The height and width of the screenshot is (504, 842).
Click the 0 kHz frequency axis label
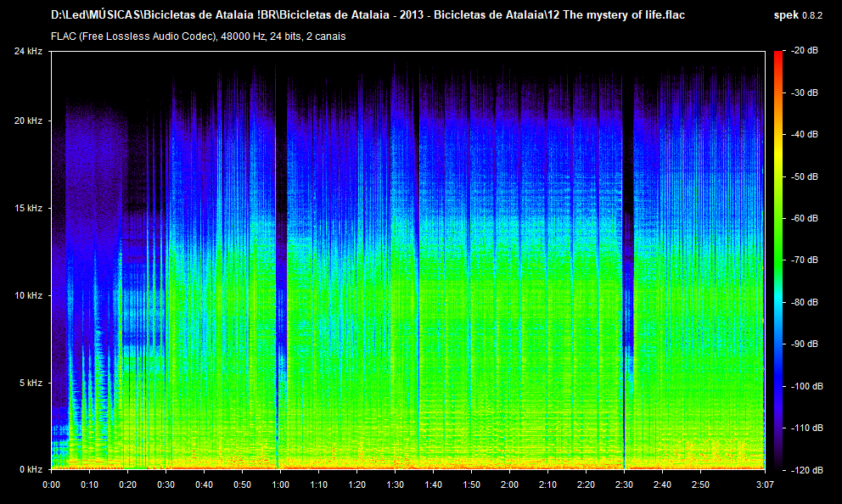tap(31, 470)
